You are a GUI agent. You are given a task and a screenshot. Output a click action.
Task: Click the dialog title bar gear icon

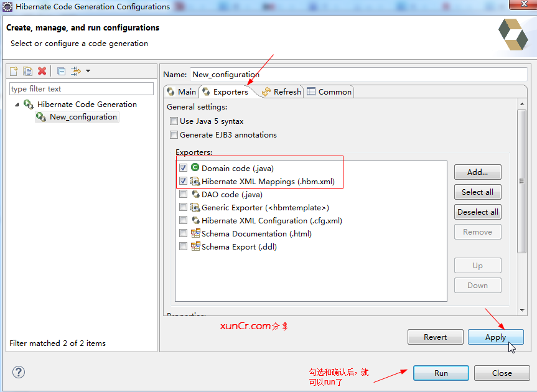coord(7,6)
